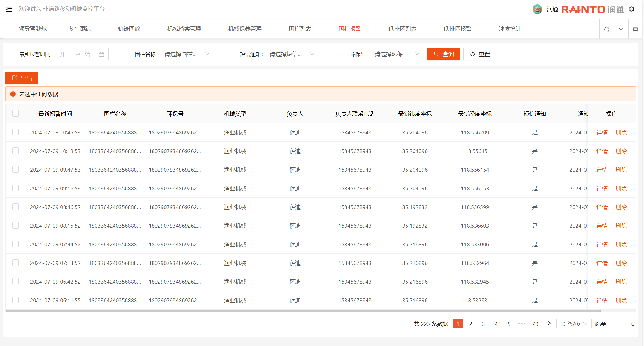Open the tab options chevron
This screenshot has width=644, height=346.
pyautogui.click(x=621, y=29)
